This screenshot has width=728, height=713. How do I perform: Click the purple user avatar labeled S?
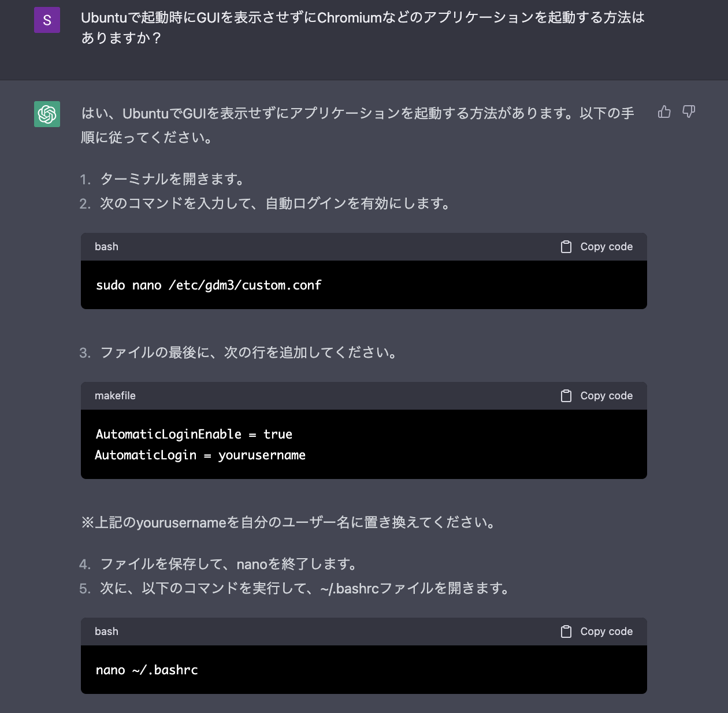[47, 20]
